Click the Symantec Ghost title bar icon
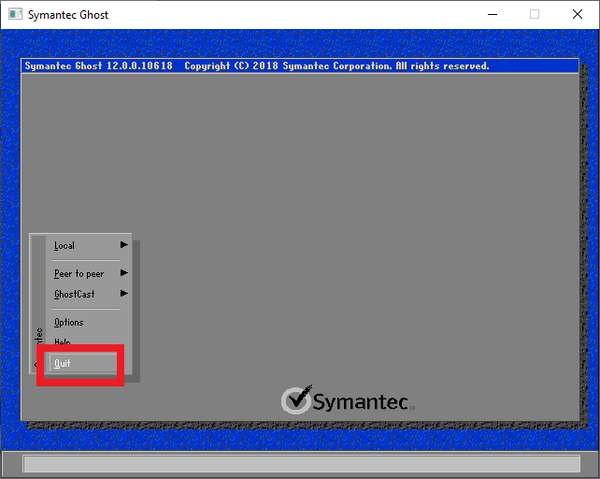 (x=15, y=15)
